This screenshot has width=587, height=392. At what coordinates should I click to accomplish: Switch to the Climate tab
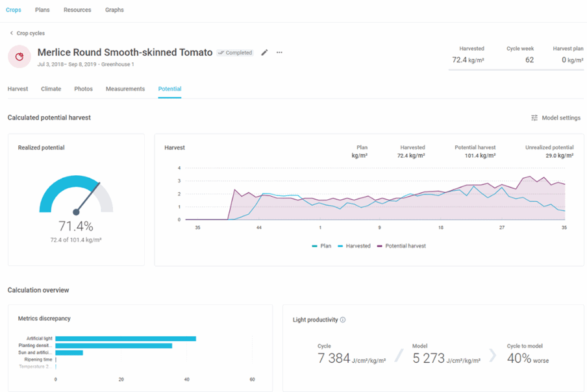coord(51,89)
